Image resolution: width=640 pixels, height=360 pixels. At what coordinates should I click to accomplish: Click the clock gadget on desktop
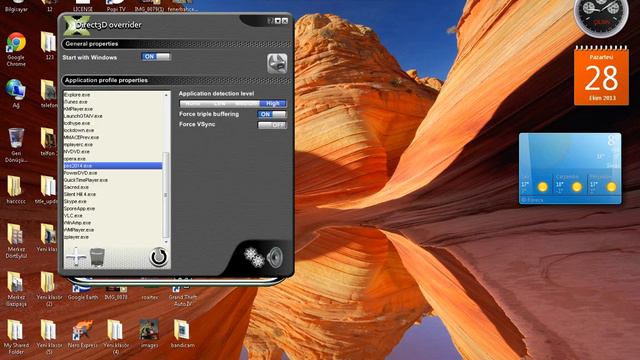(601, 18)
